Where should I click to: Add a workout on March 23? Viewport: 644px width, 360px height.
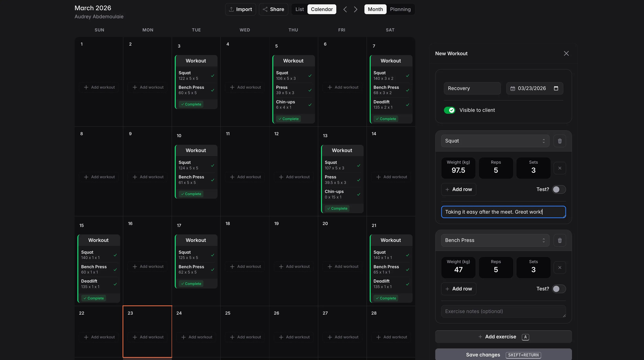[147, 337]
